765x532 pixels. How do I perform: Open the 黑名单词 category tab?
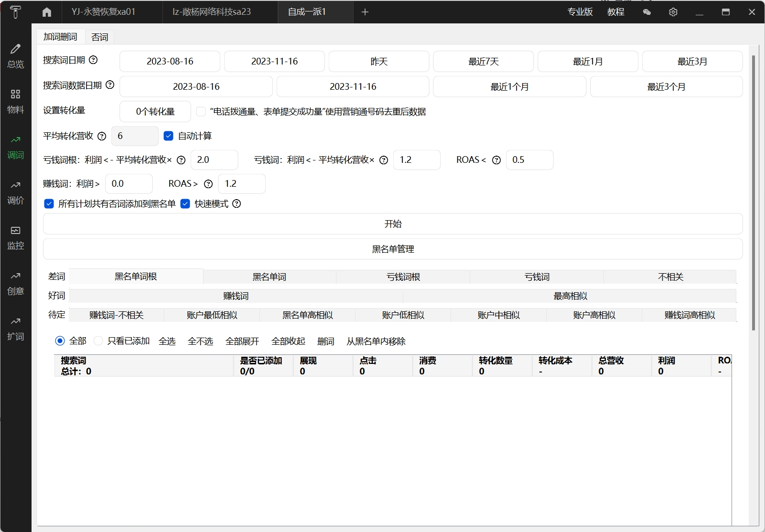click(269, 277)
